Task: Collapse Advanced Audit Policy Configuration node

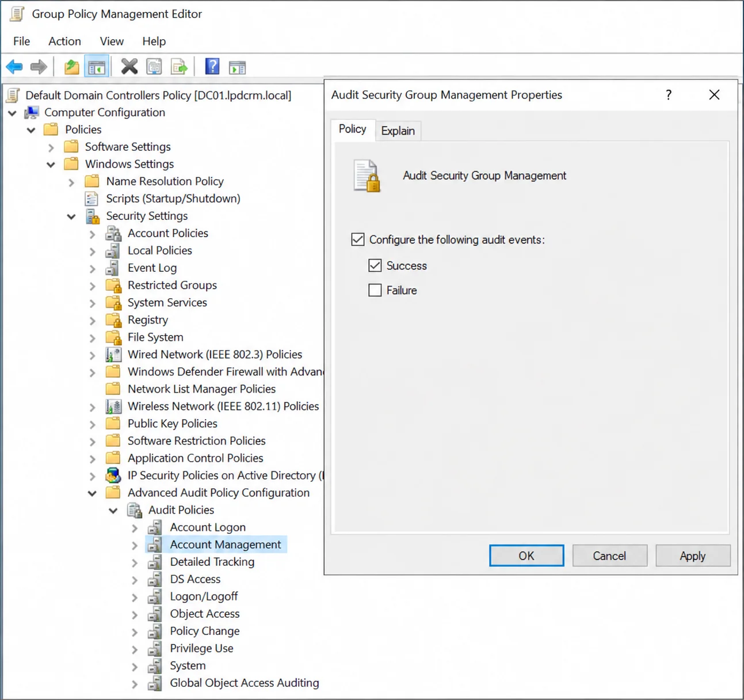Action: click(x=92, y=493)
